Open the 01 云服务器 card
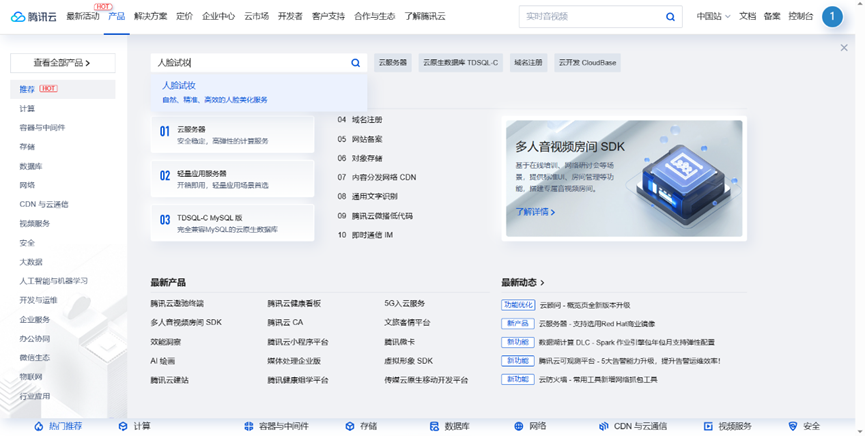865x436 pixels. [232, 134]
